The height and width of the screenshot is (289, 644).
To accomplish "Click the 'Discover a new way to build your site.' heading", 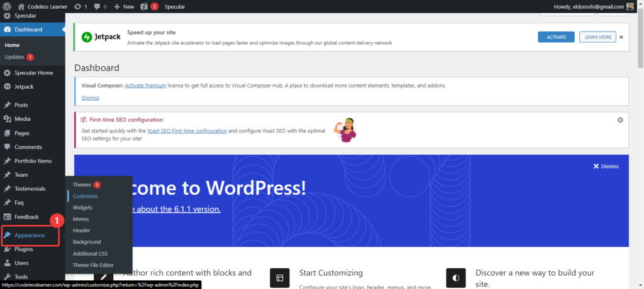I will pyautogui.click(x=535, y=278).
